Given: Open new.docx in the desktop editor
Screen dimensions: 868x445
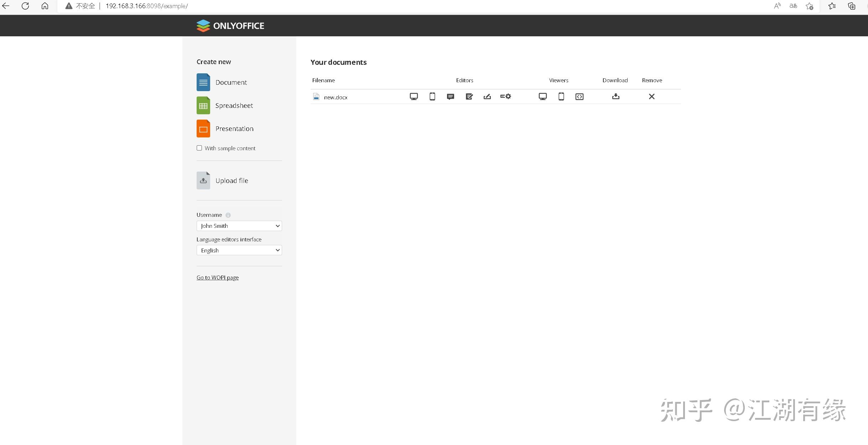Looking at the screenshot, I should pos(414,96).
